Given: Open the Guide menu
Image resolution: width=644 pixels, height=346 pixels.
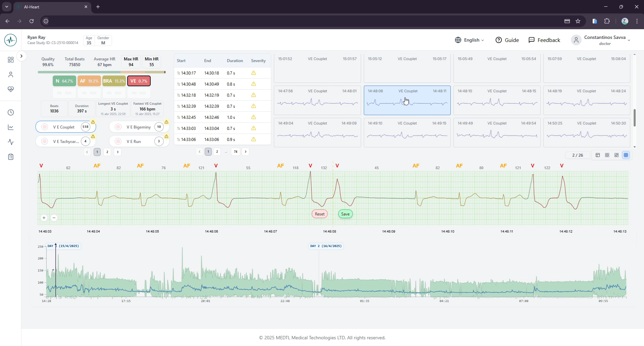Looking at the screenshot, I should (x=507, y=40).
